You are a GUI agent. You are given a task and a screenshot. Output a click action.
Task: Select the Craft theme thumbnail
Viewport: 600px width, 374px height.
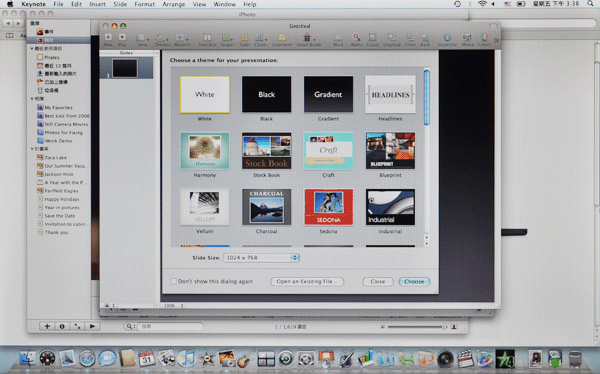328,151
